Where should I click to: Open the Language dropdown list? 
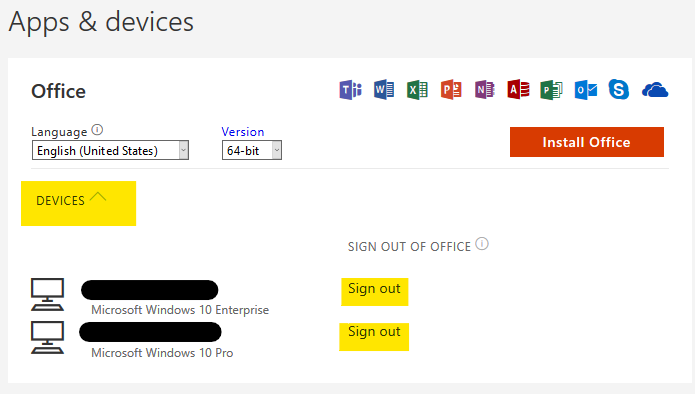pos(110,150)
